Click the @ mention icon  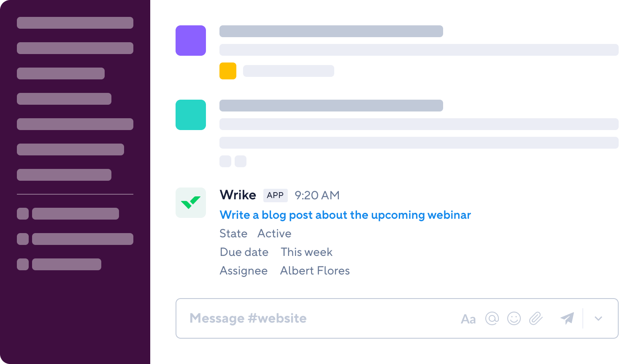pos(492,318)
